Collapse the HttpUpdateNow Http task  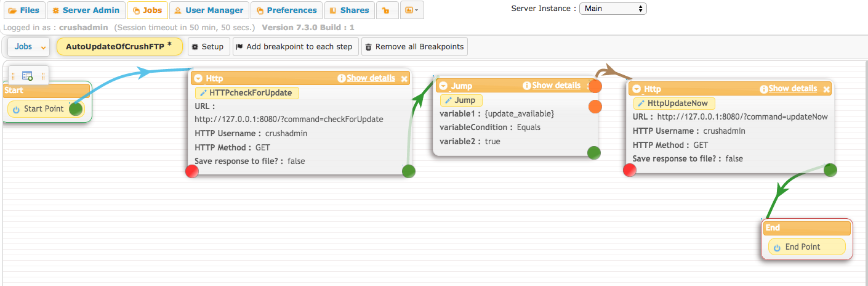(637, 89)
